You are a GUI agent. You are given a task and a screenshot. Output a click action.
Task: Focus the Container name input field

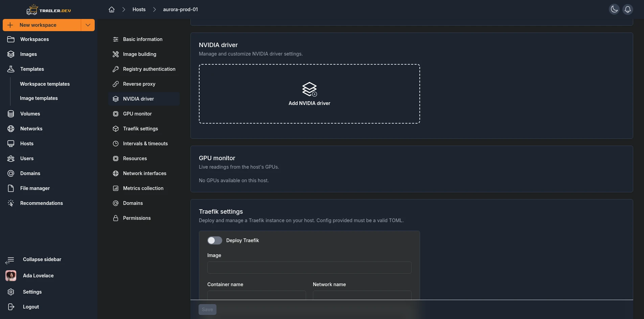click(x=257, y=295)
